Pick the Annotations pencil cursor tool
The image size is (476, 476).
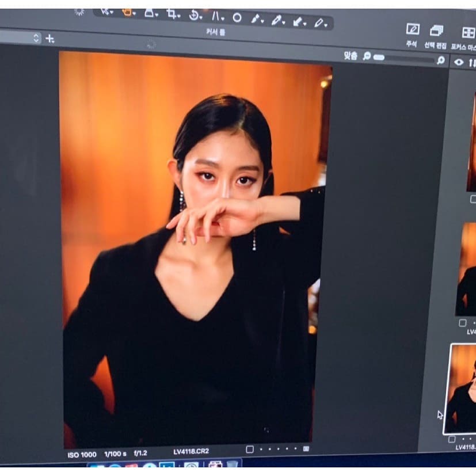point(320,23)
